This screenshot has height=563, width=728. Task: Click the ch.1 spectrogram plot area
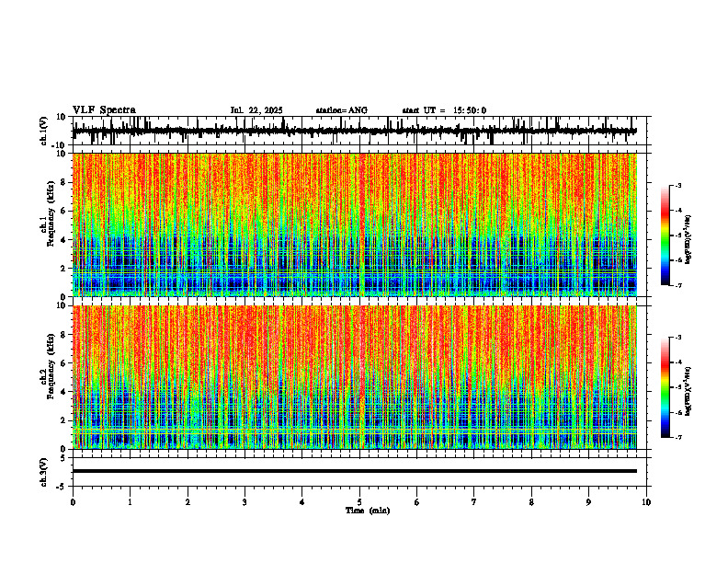click(x=355, y=224)
